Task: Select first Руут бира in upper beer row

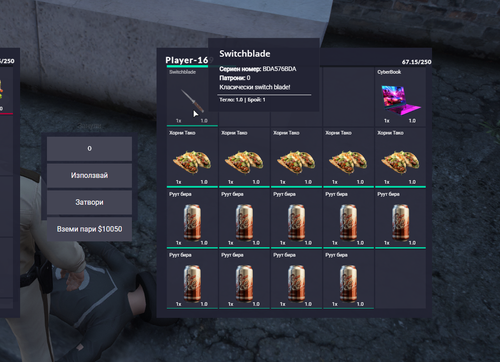Action: (x=192, y=219)
